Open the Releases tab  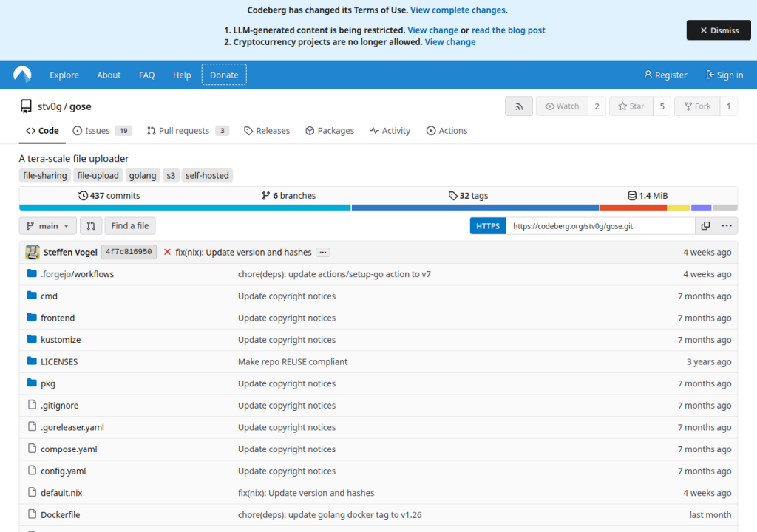pos(266,131)
